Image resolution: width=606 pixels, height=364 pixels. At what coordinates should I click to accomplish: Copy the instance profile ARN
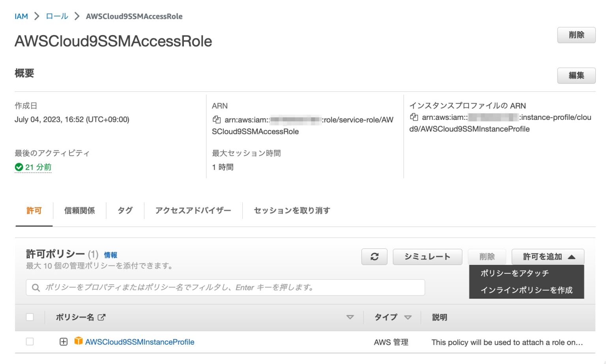[413, 117]
